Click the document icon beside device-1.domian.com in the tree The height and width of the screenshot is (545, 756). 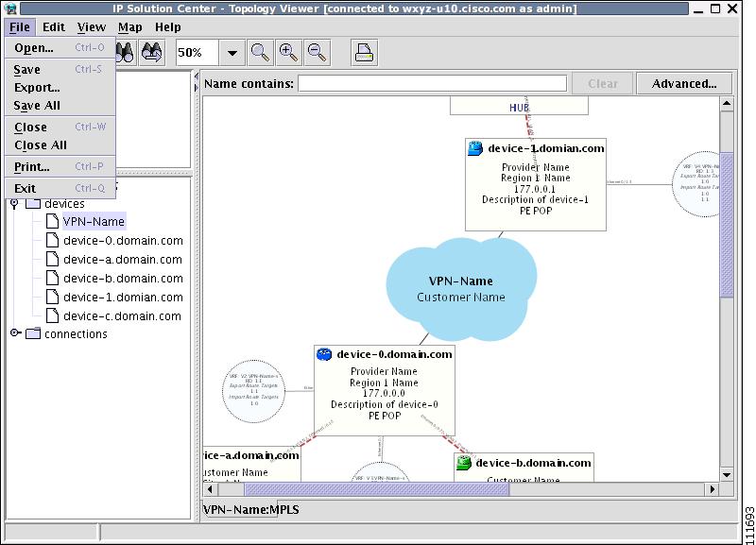[52, 297]
